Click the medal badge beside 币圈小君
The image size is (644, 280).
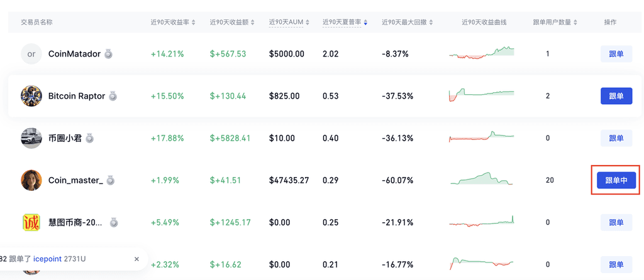[x=89, y=138]
